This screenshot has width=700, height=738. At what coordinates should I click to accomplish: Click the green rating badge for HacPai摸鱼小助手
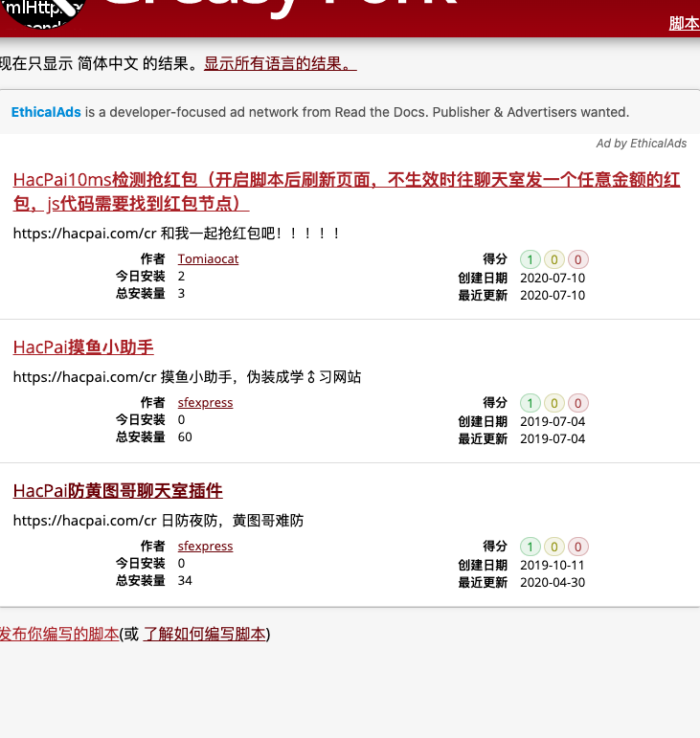point(531,403)
